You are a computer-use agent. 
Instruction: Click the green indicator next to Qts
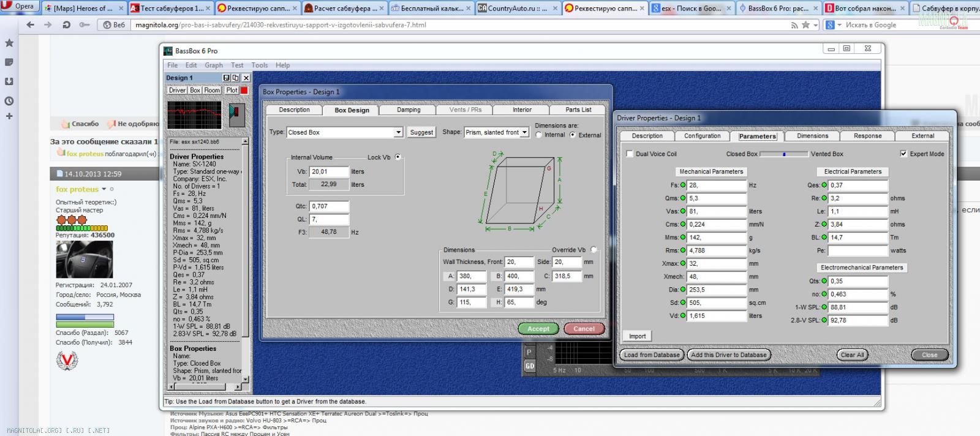click(824, 281)
